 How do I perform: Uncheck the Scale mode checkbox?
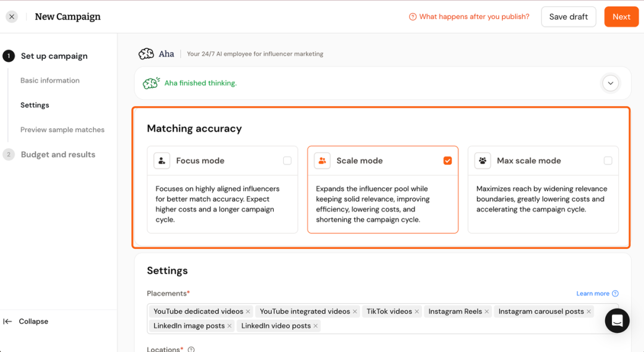(x=448, y=161)
